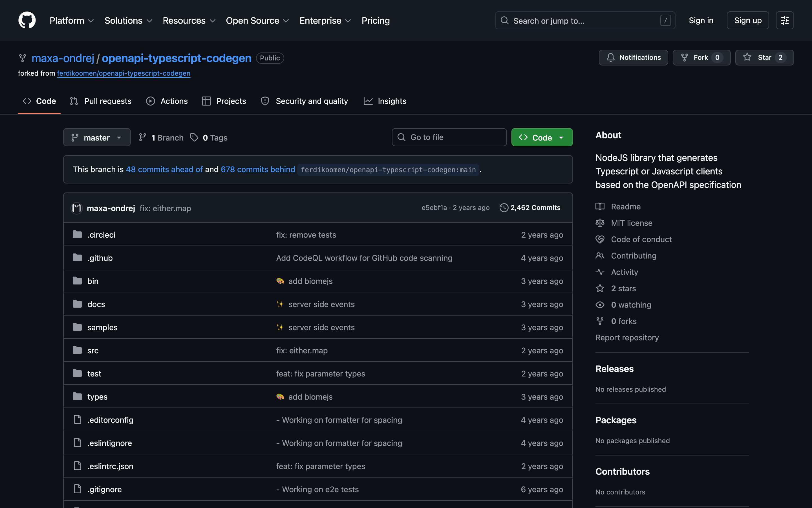Click the Contributing people icon
The image size is (812, 508).
(x=600, y=256)
